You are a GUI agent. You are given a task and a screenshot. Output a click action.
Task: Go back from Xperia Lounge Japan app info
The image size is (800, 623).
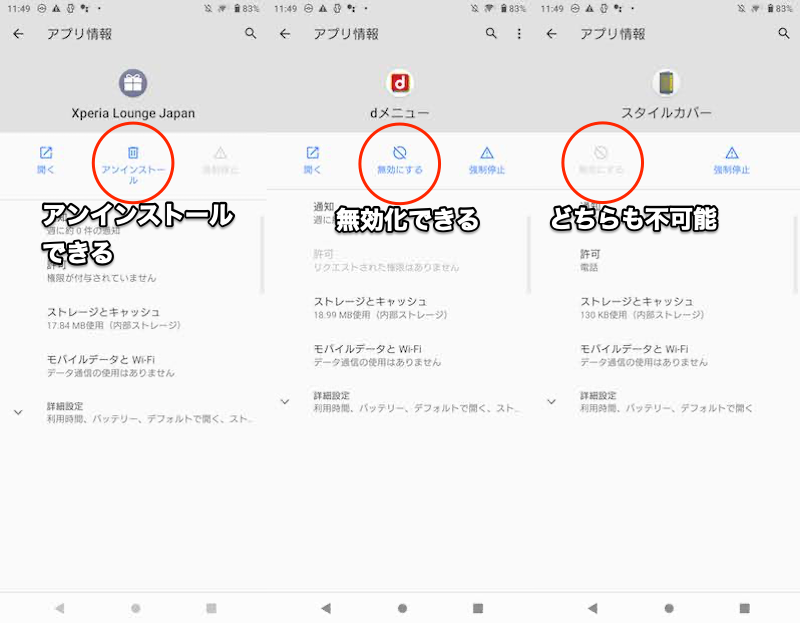coord(18,34)
